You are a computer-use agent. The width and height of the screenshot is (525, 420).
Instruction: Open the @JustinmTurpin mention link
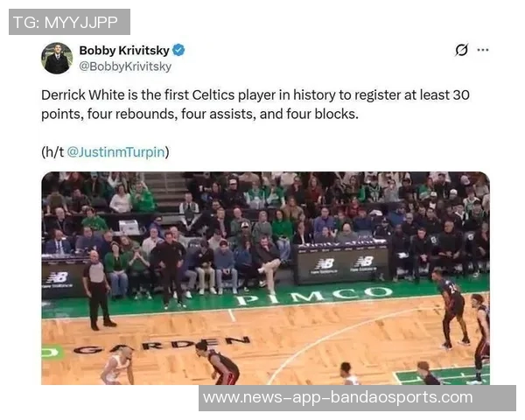pyautogui.click(x=115, y=152)
